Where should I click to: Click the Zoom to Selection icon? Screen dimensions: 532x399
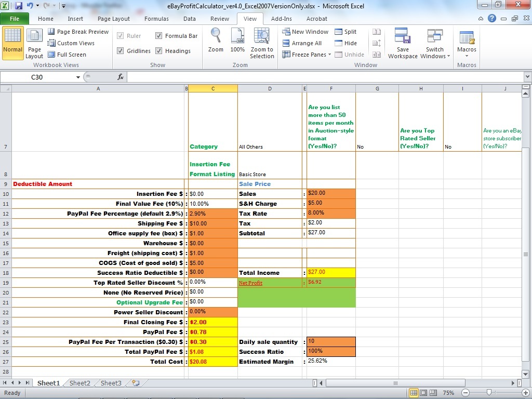pyautogui.click(x=262, y=43)
